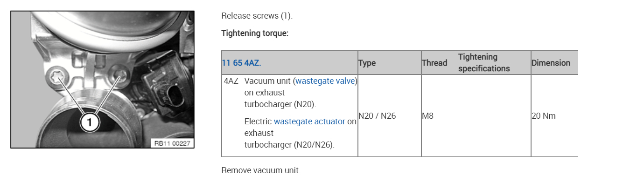Click the Dimension column header
This screenshot has width=644, height=196.
click(551, 63)
